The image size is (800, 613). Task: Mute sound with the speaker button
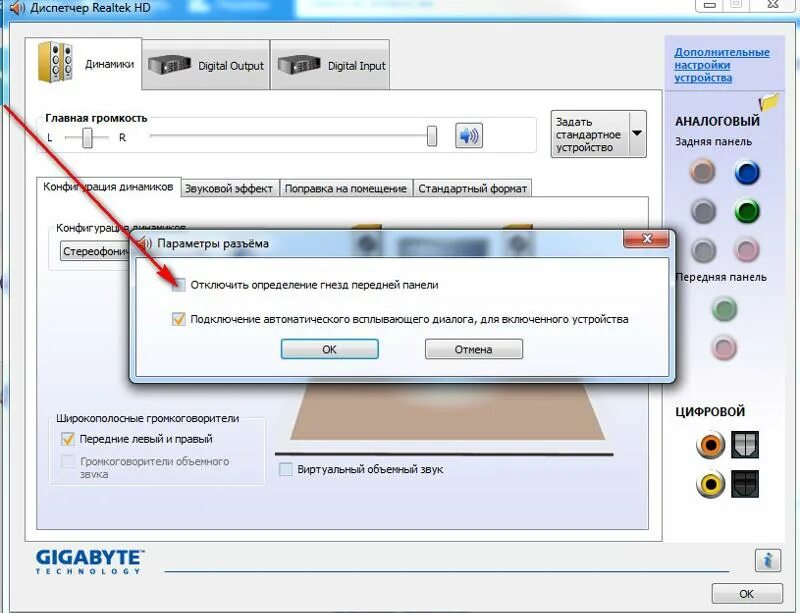[468, 136]
